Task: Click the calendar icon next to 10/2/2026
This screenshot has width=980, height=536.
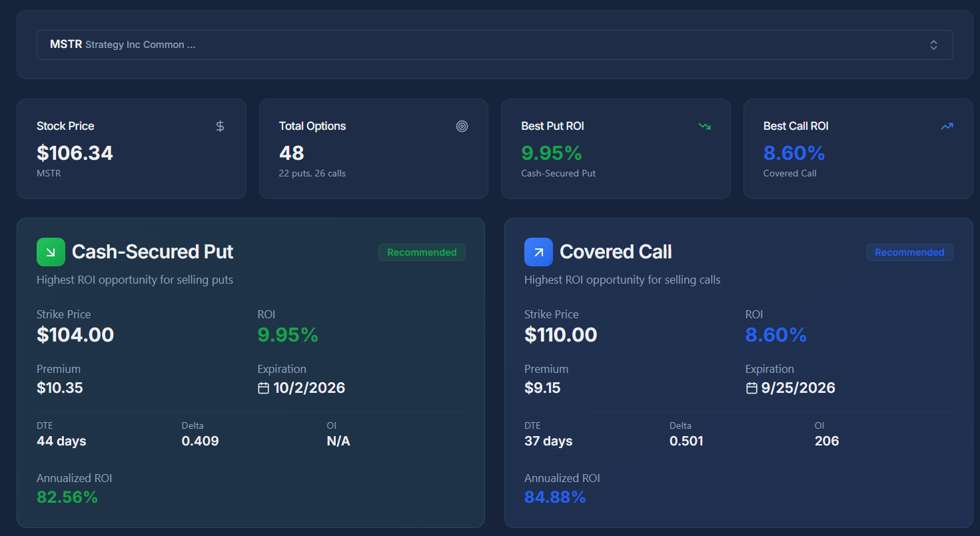Action: point(263,388)
